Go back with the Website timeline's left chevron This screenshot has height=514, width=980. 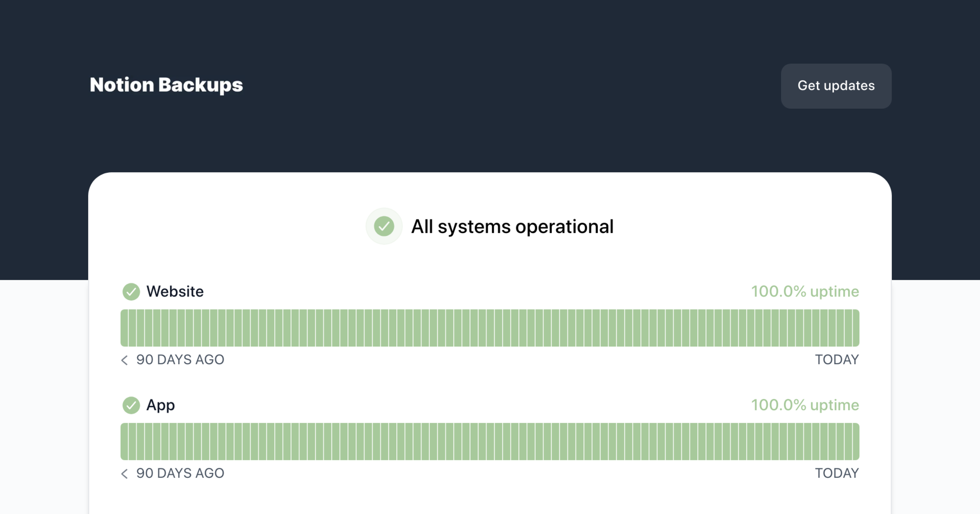coord(125,360)
